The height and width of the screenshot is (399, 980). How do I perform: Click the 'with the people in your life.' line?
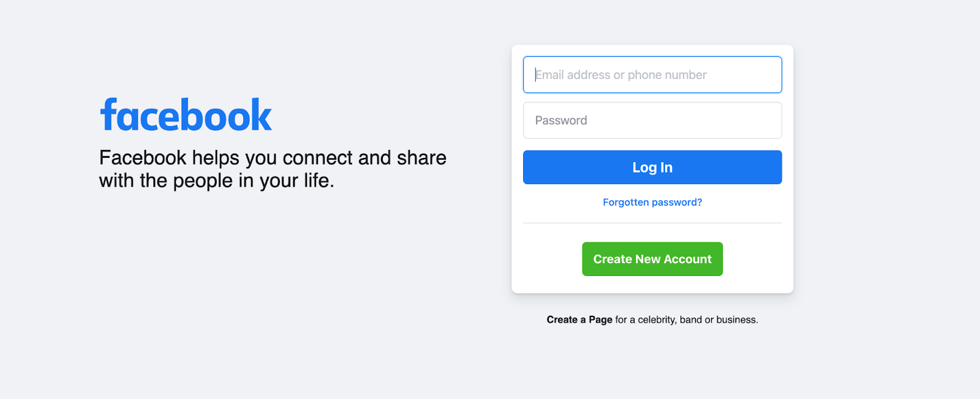tap(216, 181)
